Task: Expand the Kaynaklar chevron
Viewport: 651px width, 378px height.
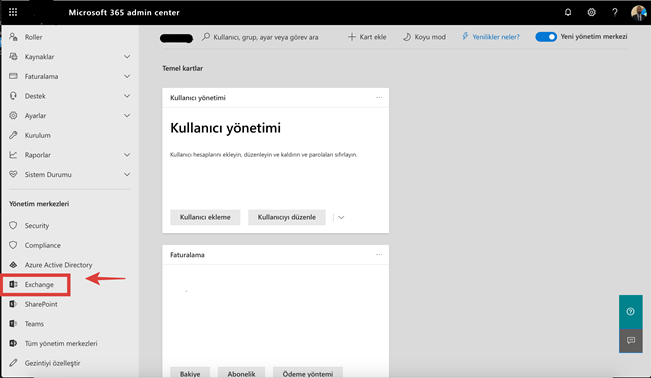Action: 127,56
